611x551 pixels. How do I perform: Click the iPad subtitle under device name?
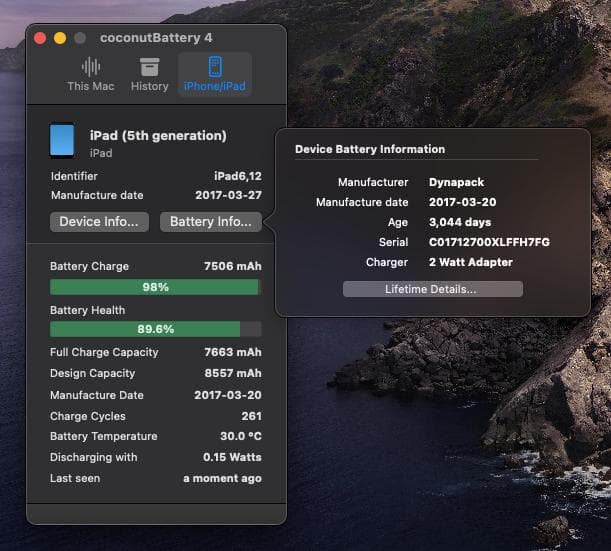point(101,153)
